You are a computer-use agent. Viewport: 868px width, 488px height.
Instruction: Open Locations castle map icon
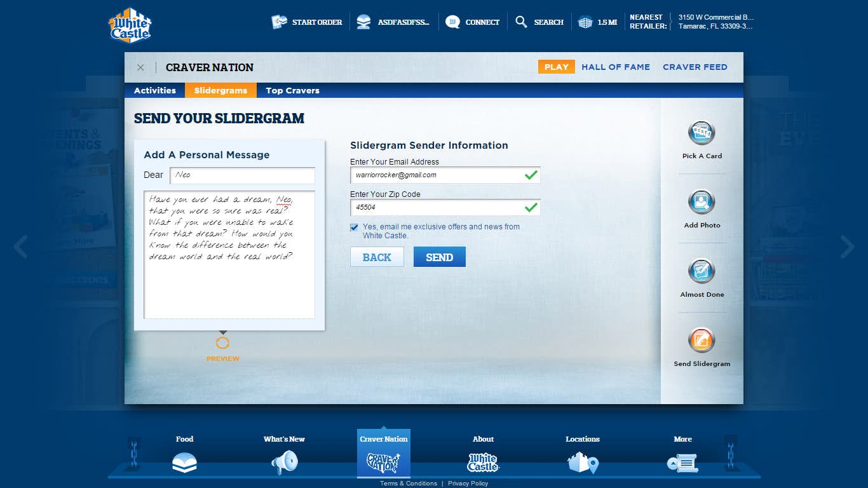point(583,463)
